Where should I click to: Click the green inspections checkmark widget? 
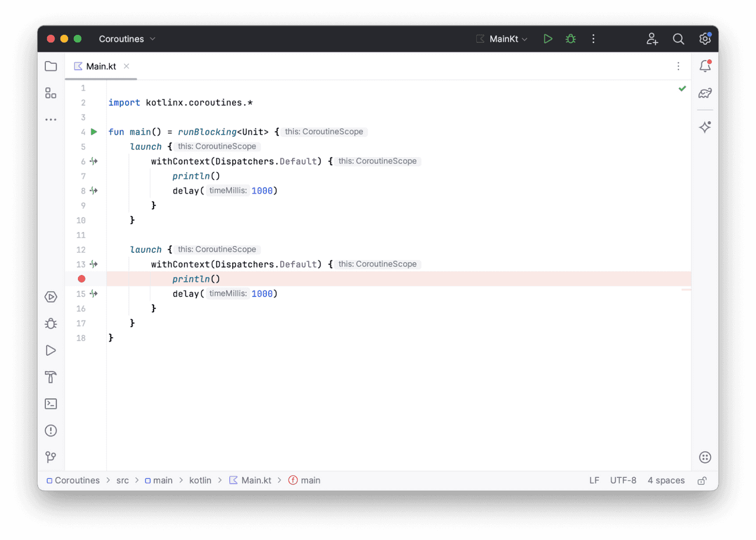pyautogui.click(x=682, y=88)
